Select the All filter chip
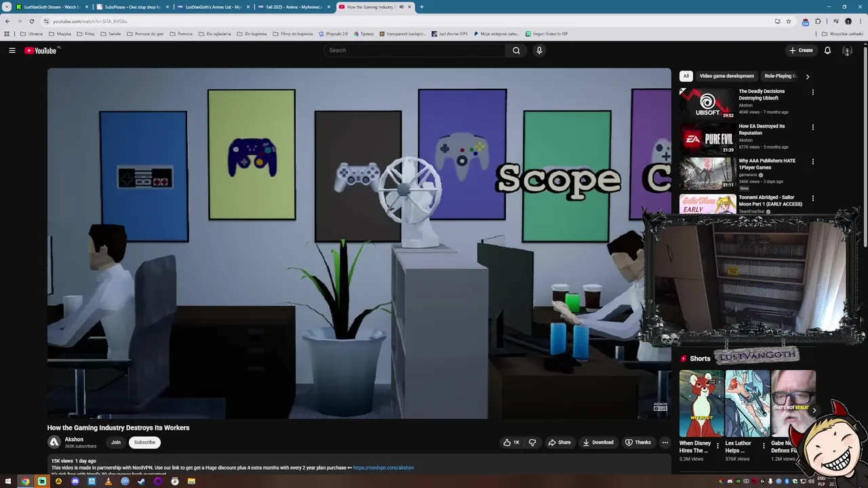Viewport: 868px width, 488px height. [686, 76]
